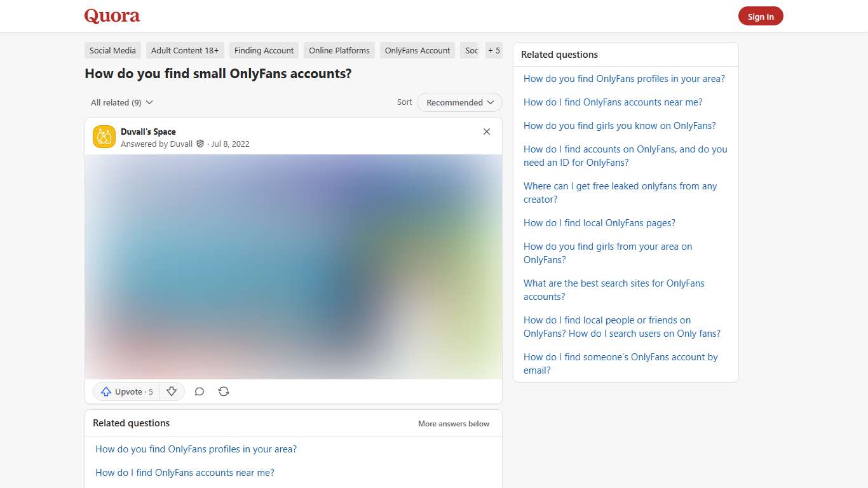This screenshot has width=868, height=488.
Task: Open Duvall's Space profile icon
Action: click(104, 136)
